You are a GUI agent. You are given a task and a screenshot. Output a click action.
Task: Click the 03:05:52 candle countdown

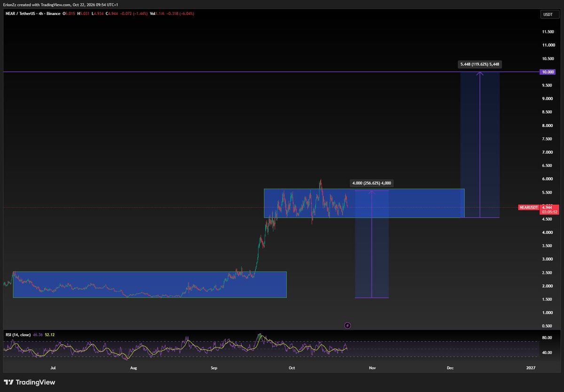pyautogui.click(x=549, y=212)
